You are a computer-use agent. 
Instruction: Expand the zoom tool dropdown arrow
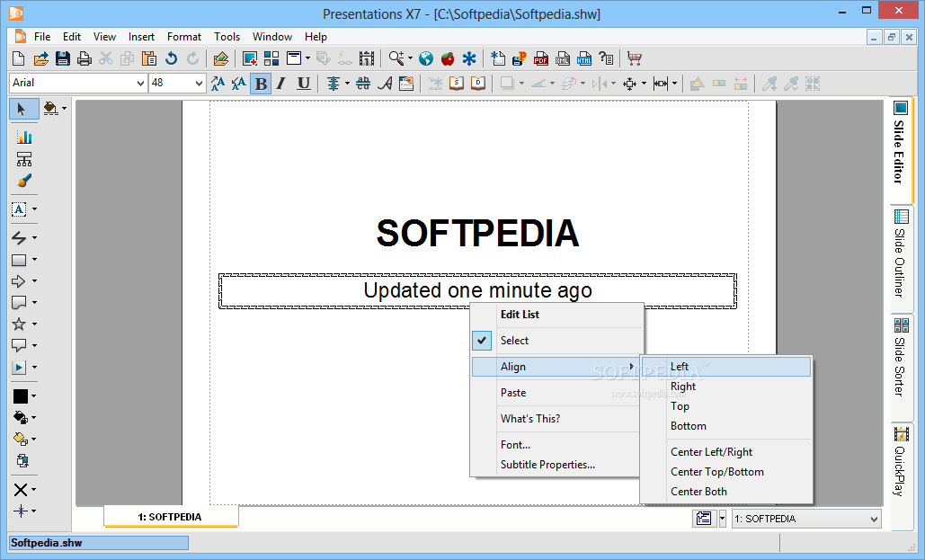point(410,58)
